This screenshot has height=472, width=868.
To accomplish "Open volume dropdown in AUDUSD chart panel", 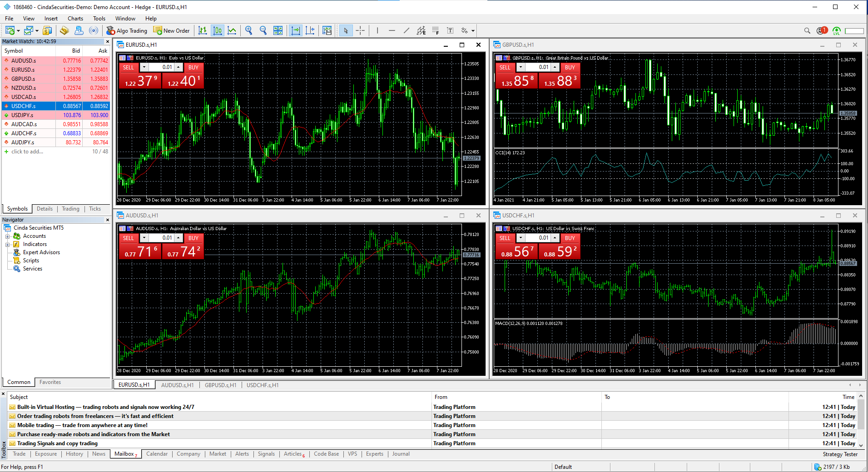I will coord(144,238).
